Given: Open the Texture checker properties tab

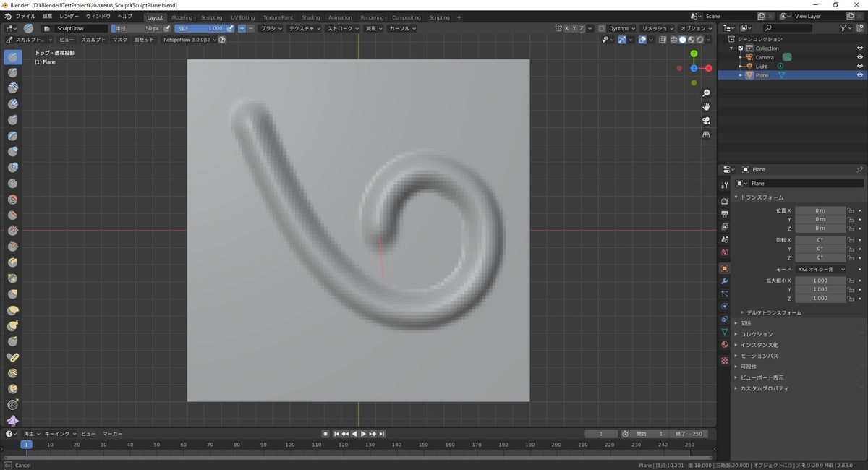Looking at the screenshot, I should click(724, 359).
